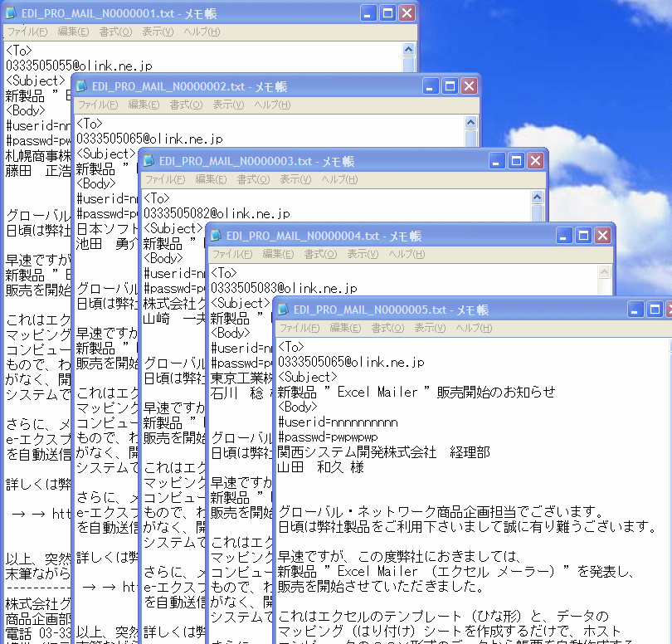Close the EDI_PRO_MAIL_N0000002.txt window
This screenshot has height=644, width=672.
[470, 86]
